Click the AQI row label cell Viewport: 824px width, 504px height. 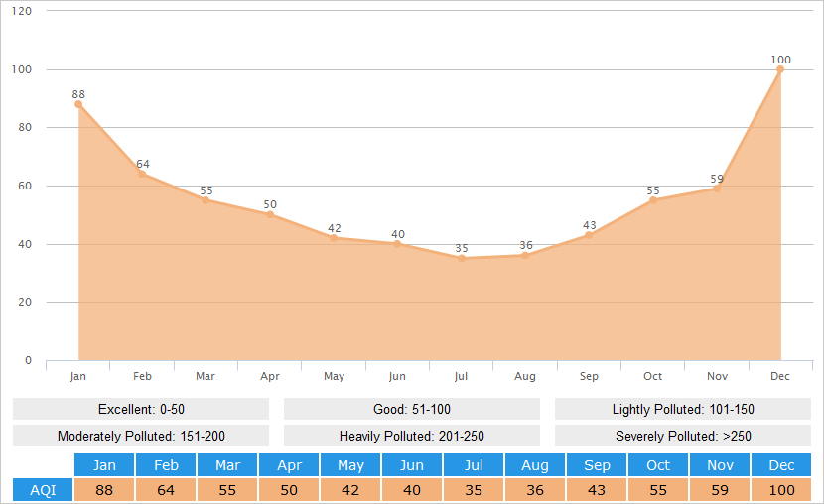coord(43,490)
